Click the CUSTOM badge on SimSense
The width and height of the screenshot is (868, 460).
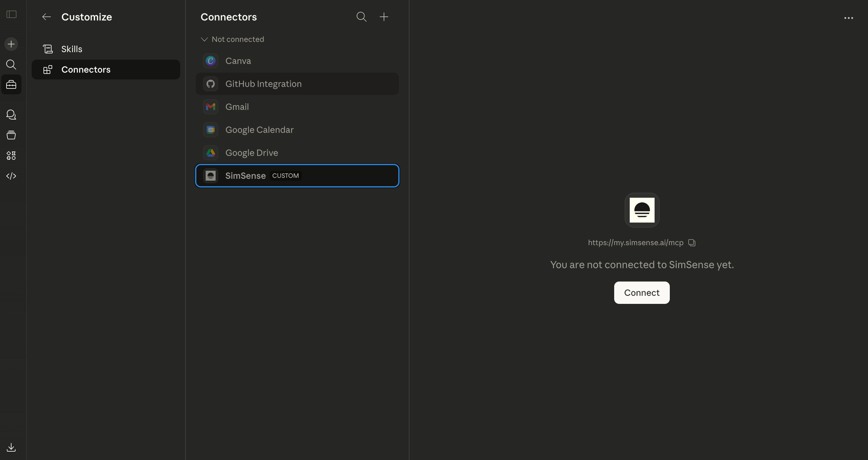tap(286, 176)
